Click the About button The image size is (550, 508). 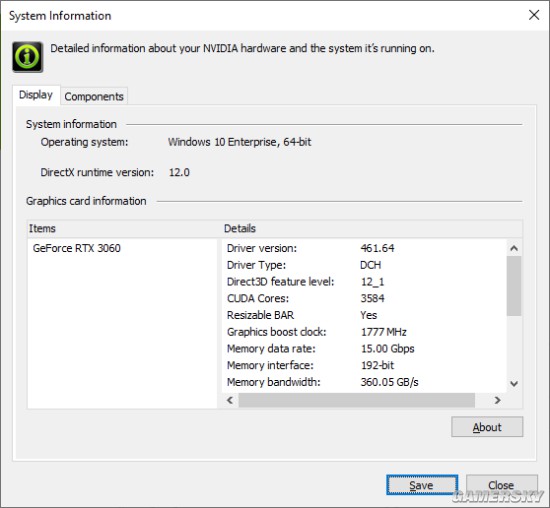click(x=487, y=427)
